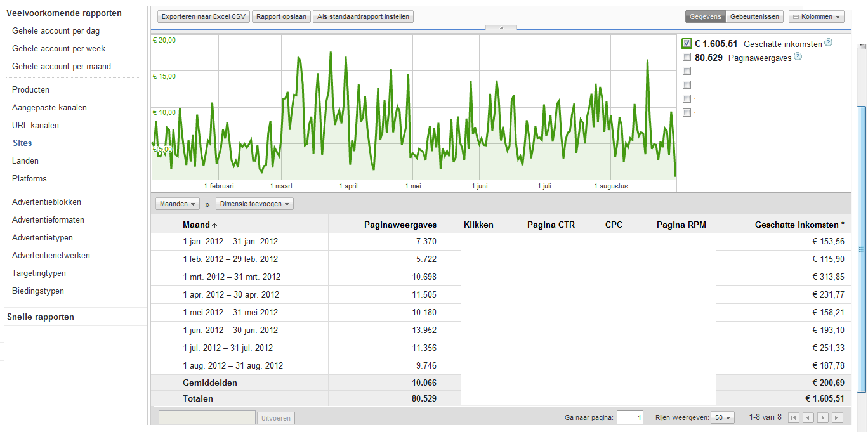Open the Biedingstypen report
This screenshot has width=868, height=432.
38,291
